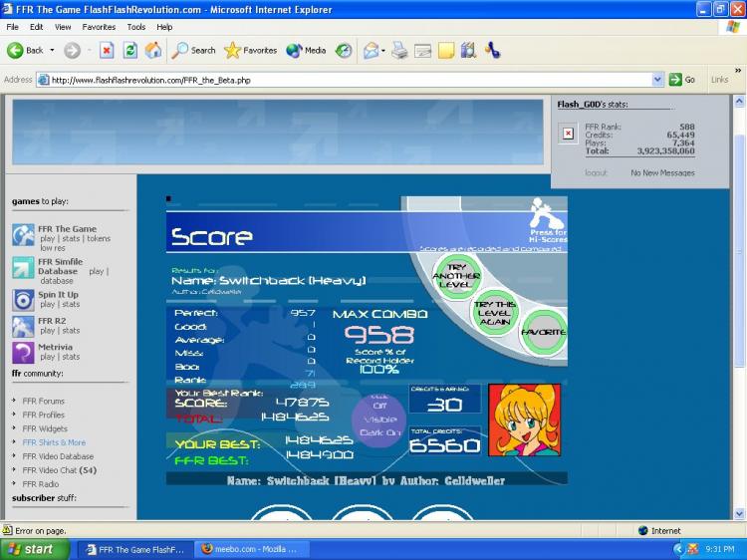
Task: Click the Windows Start button
Action: tap(35, 549)
